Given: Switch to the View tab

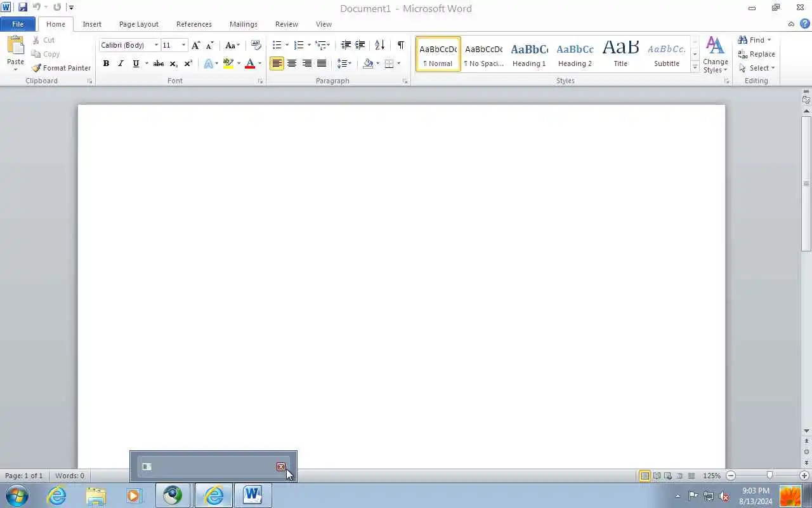Looking at the screenshot, I should pos(324,24).
